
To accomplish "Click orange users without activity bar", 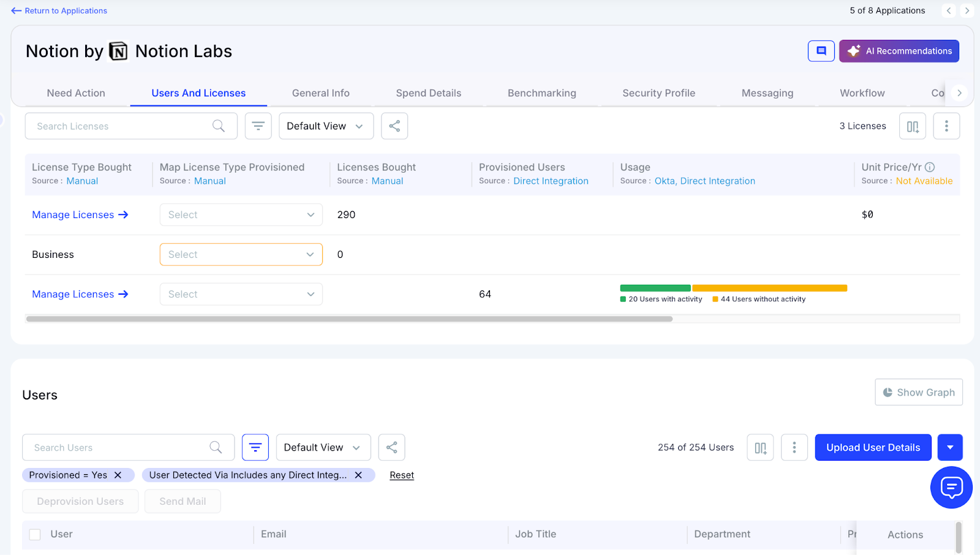I will 770,288.
